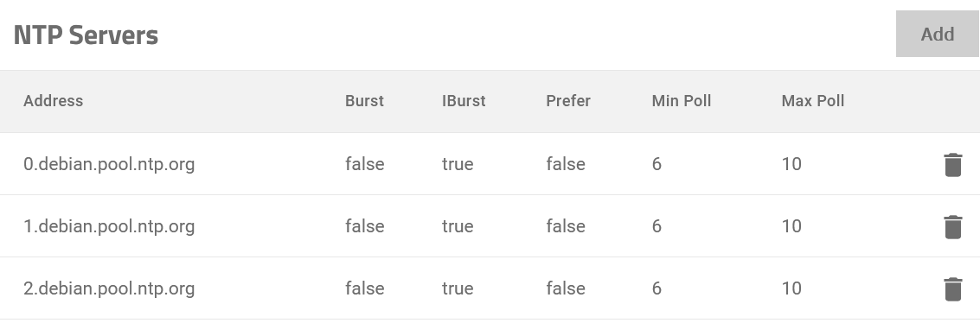Select the Min Poll column header
Viewport: 980px width, 323px height.
tap(682, 101)
